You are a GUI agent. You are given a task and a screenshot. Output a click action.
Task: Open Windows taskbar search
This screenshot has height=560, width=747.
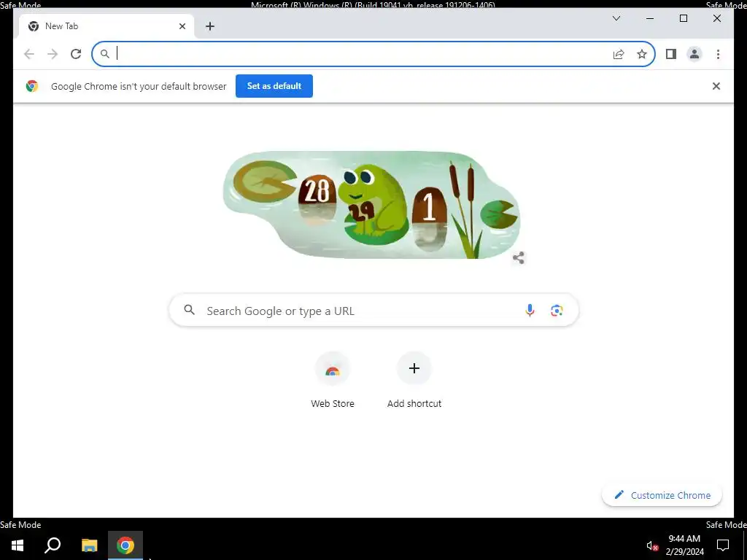[53, 545]
